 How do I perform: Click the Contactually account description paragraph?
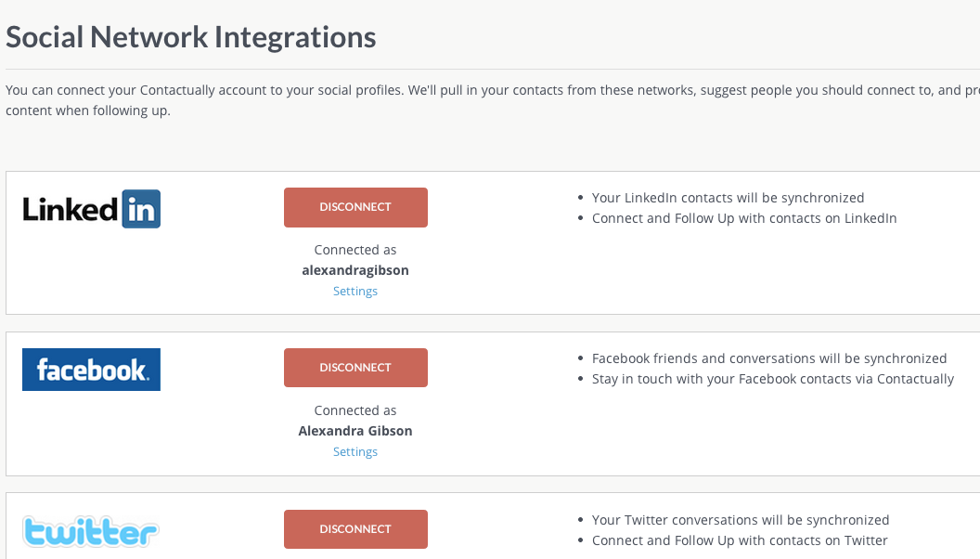[464, 99]
